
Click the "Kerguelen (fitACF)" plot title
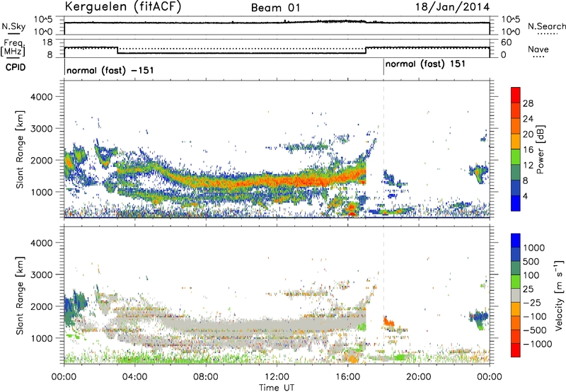[122, 7]
